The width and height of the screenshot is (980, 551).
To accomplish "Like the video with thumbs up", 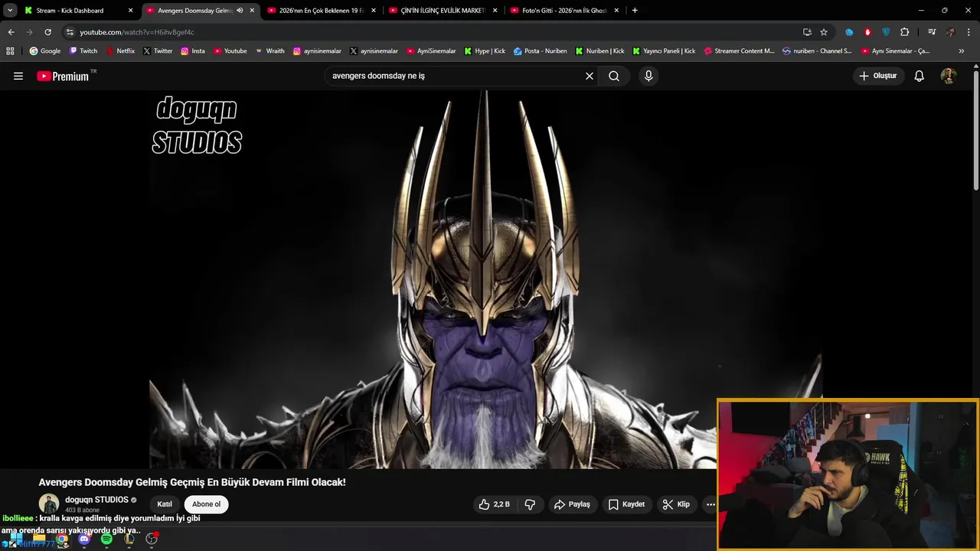I will tap(494, 504).
